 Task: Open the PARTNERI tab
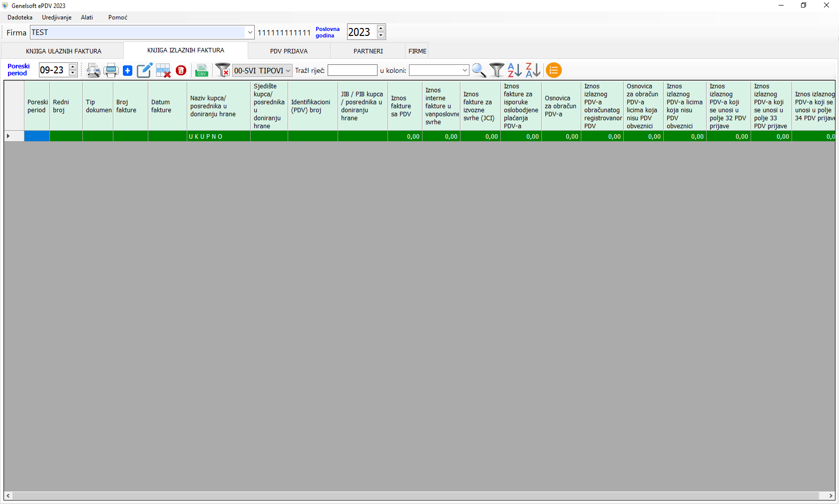[368, 51]
